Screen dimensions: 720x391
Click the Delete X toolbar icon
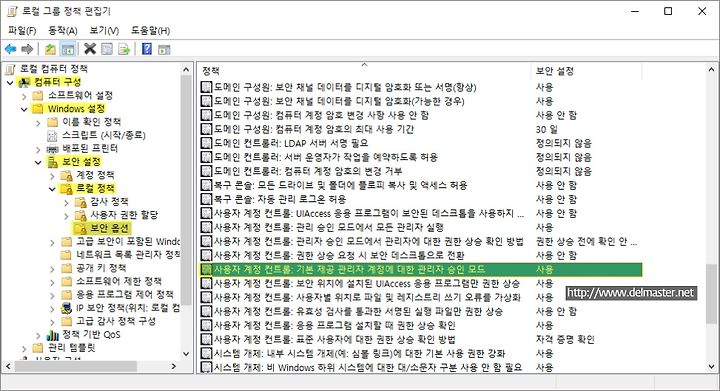coord(90,49)
